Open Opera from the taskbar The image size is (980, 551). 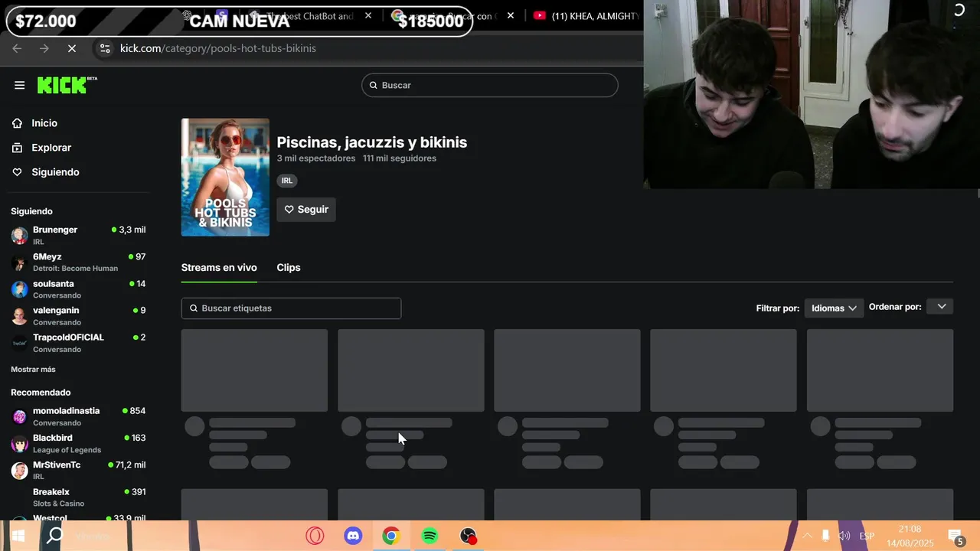pos(315,536)
